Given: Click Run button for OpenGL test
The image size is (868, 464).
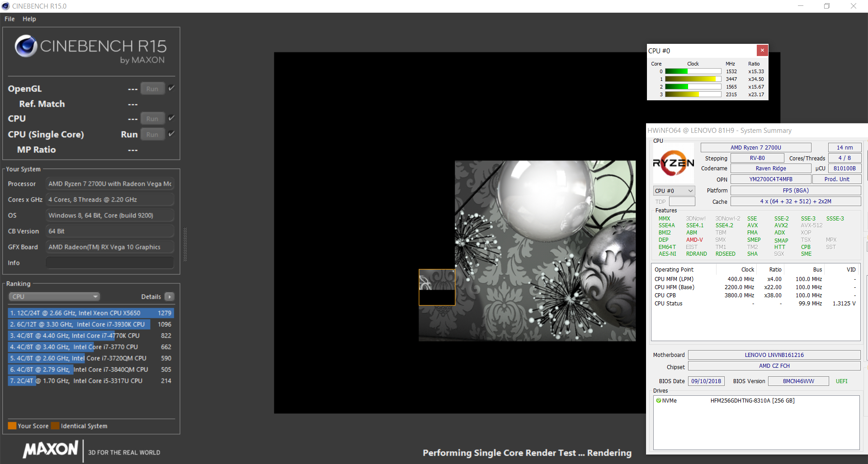Looking at the screenshot, I should coord(152,89).
